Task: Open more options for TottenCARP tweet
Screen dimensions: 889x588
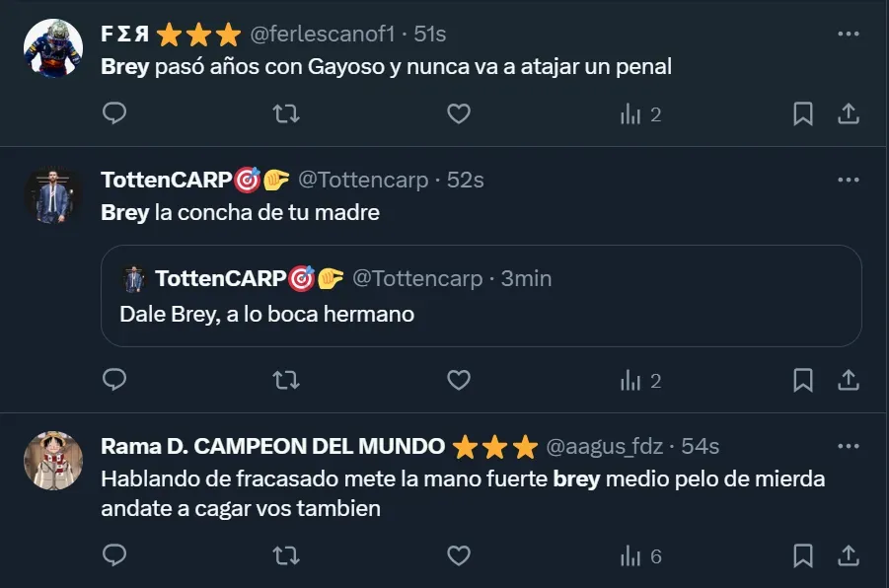Action: 848,181
